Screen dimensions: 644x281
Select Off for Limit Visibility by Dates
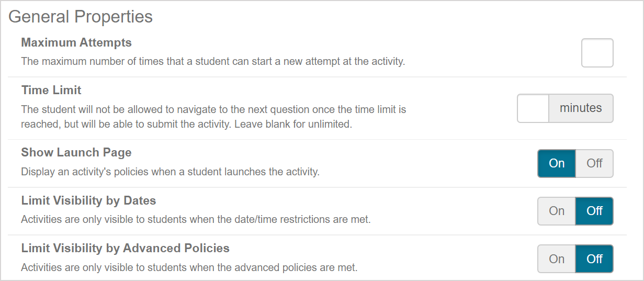[x=594, y=211]
